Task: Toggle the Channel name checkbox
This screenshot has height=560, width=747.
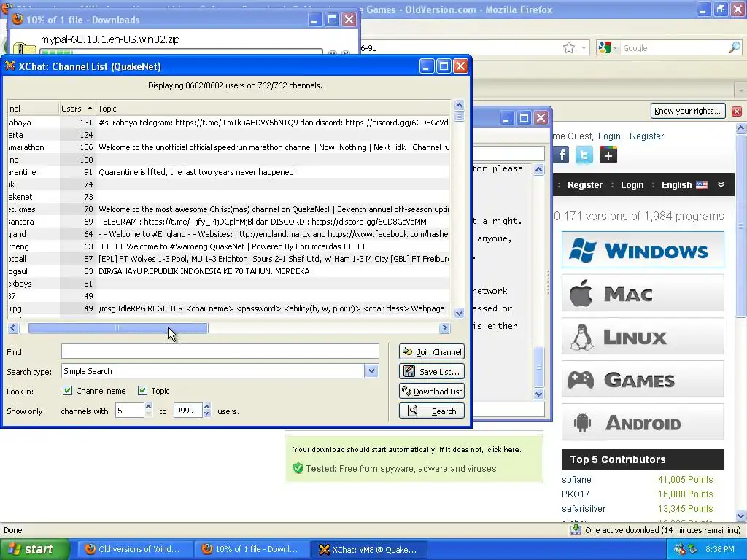Action: pos(67,391)
